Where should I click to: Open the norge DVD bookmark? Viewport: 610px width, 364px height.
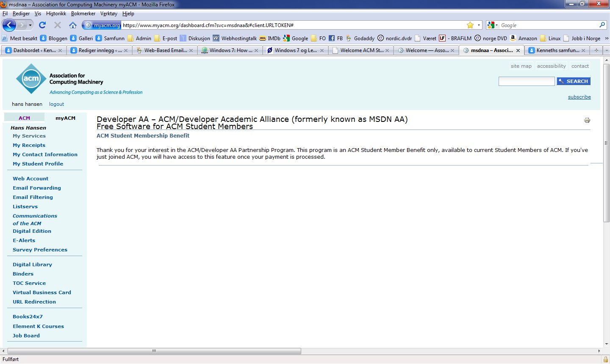[x=491, y=38]
